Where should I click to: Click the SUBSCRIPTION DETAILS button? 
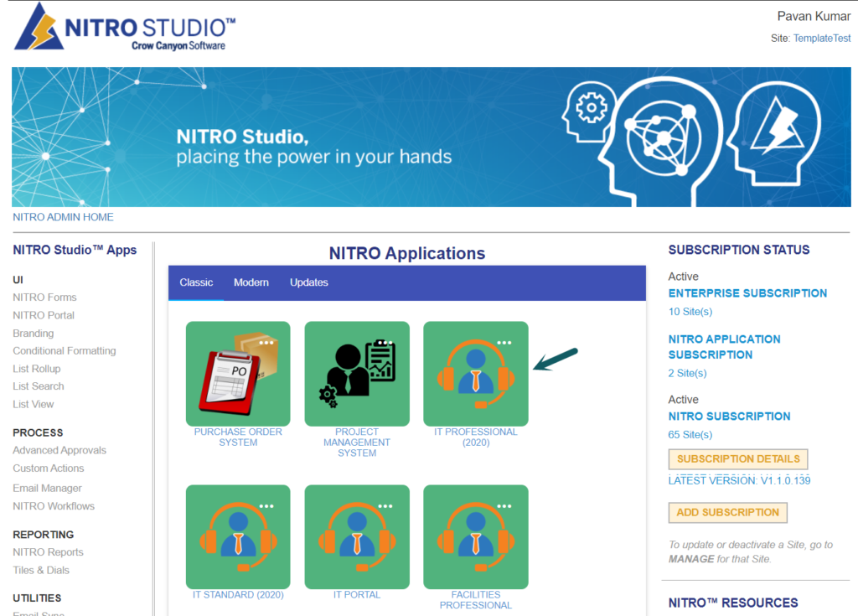(737, 459)
